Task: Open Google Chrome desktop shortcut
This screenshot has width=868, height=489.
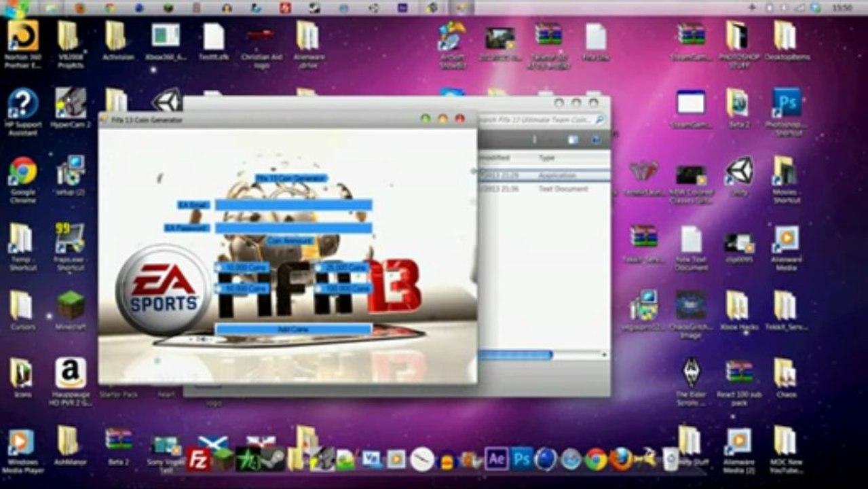Action: click(23, 179)
